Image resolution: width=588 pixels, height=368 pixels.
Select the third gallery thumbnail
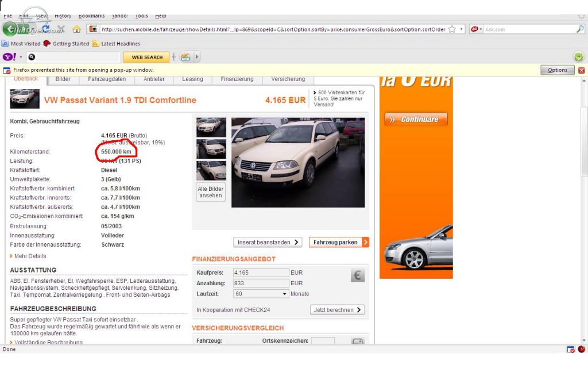[211, 170]
